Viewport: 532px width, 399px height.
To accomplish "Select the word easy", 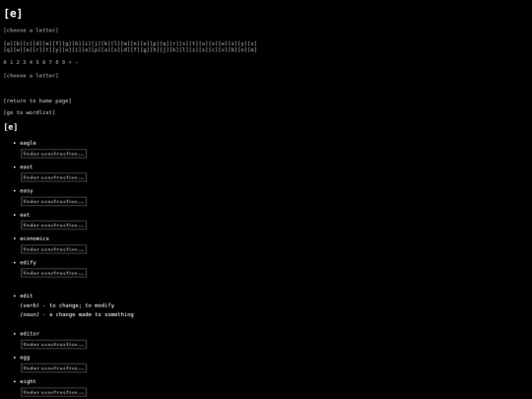I will point(27,191).
